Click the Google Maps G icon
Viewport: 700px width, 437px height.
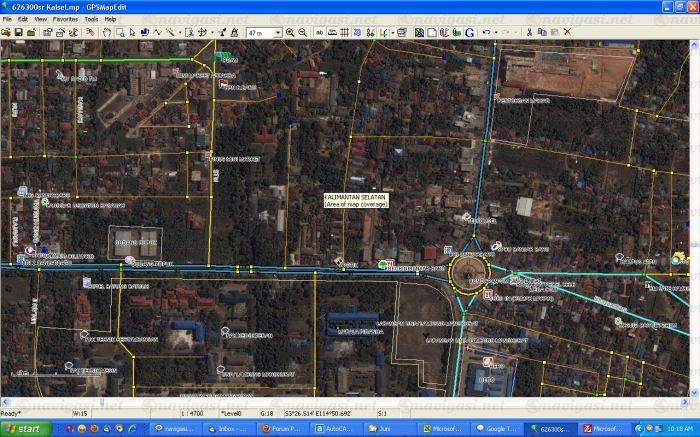coord(469,32)
